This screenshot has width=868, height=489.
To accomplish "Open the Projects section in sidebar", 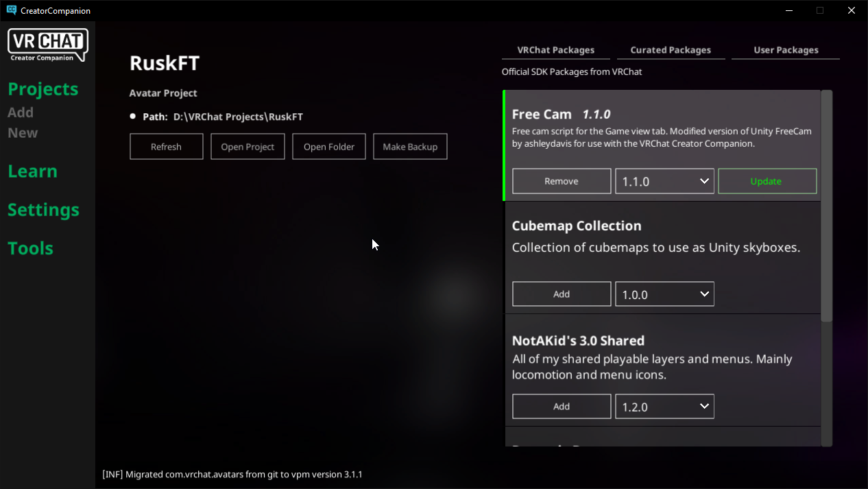I will (x=43, y=89).
